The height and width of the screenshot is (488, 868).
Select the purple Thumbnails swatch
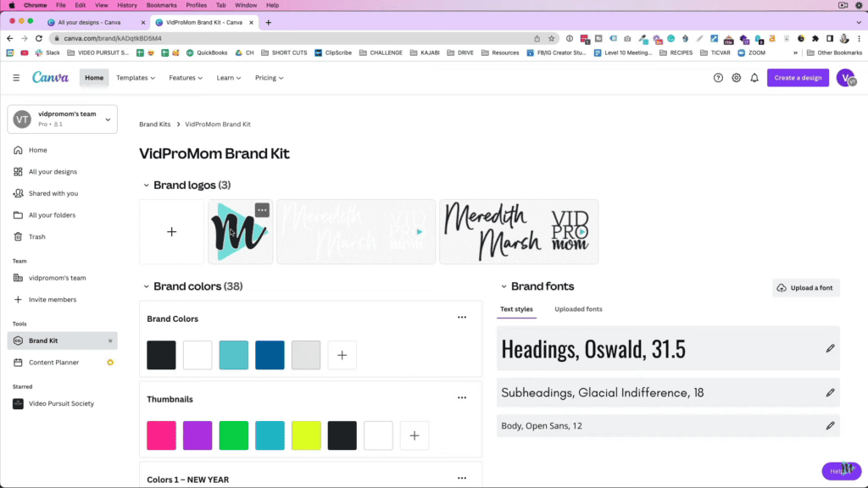click(198, 435)
